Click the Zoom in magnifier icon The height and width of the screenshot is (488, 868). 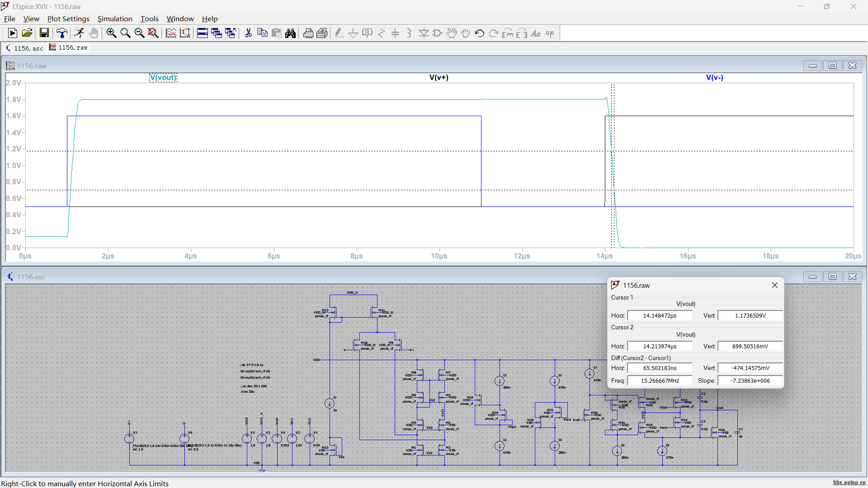(x=111, y=33)
